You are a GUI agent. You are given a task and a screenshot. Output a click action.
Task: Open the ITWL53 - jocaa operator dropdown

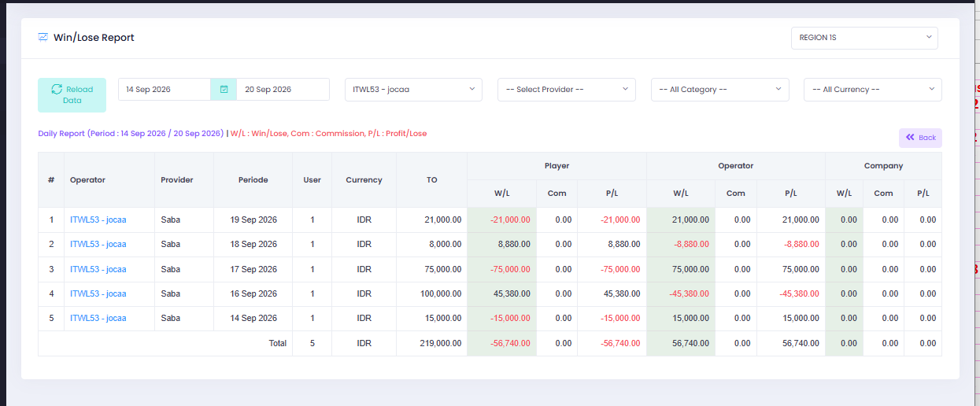pos(414,90)
